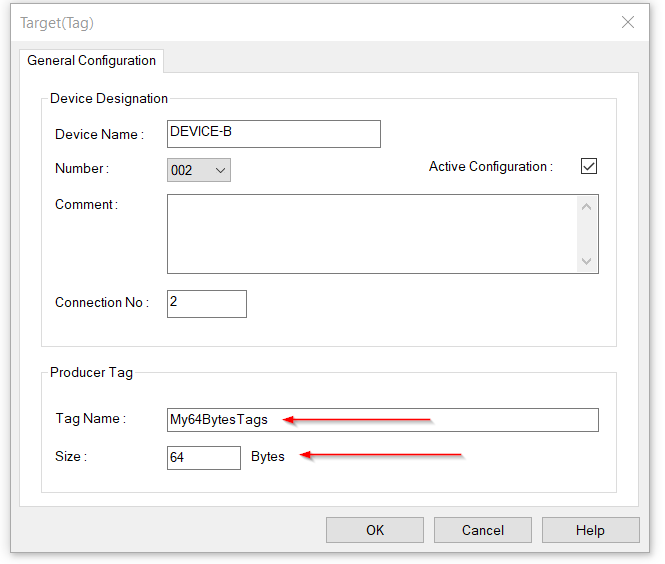Screen dimensions: 665x564
Task: Click the Comment box scroll-down arrow
Action: tap(587, 261)
